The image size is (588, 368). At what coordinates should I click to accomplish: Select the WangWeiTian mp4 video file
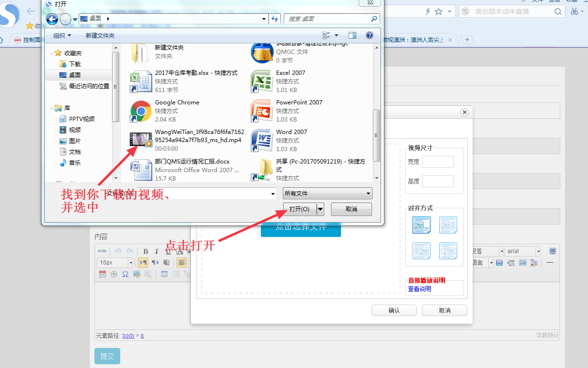pos(187,140)
